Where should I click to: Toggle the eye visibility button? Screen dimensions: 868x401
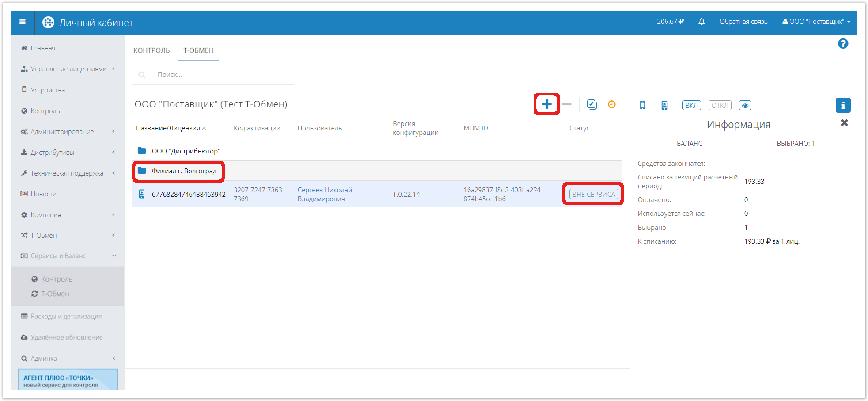(745, 105)
